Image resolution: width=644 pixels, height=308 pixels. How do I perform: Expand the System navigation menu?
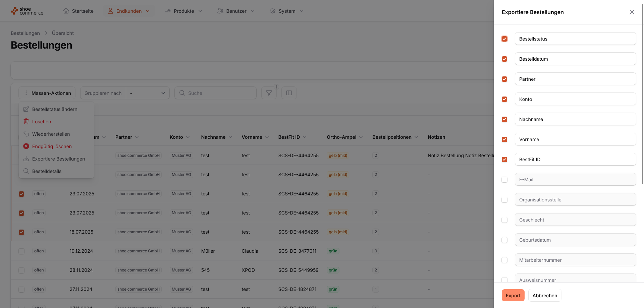287,11
